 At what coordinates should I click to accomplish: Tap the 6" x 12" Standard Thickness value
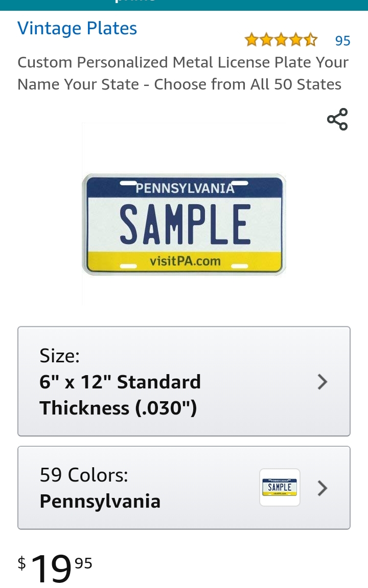click(120, 395)
